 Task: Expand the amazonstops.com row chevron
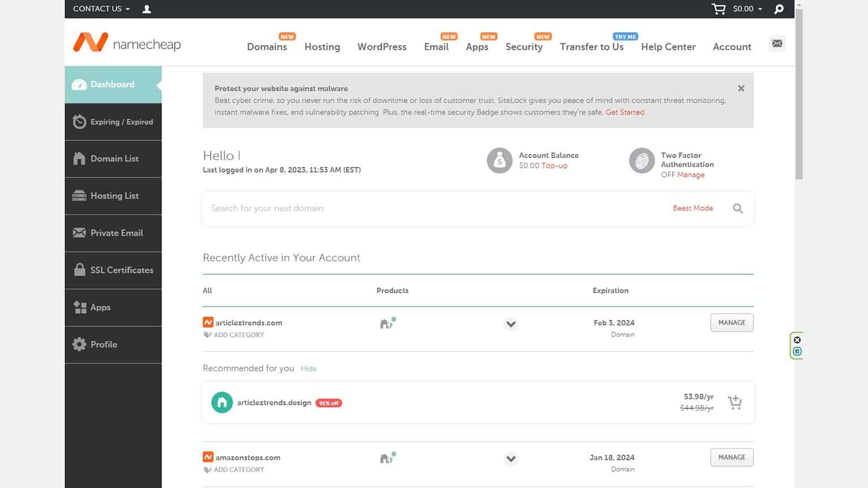(511, 458)
